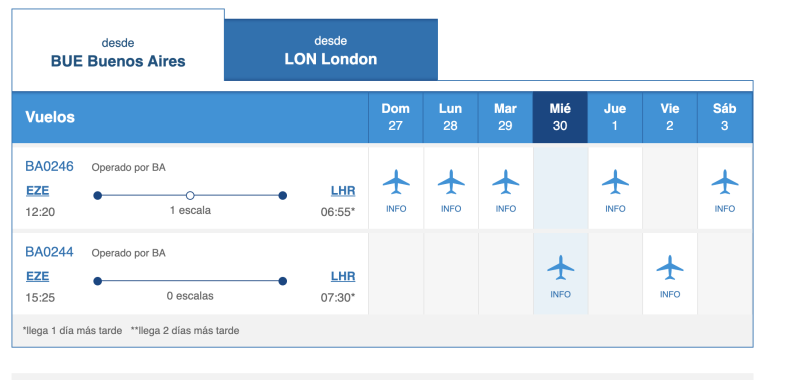This screenshot has width=800, height=380.
Task: Select the Dom 27 day column header
Action: 395,117
